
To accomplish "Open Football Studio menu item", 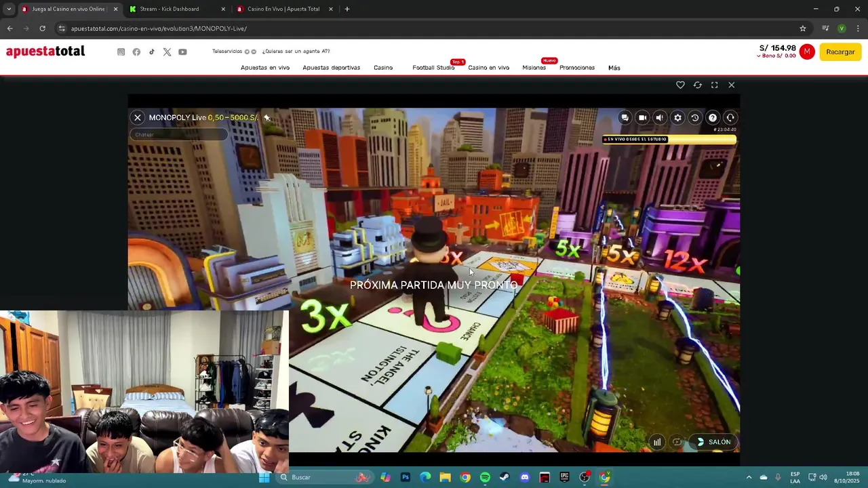I will click(x=433, y=68).
